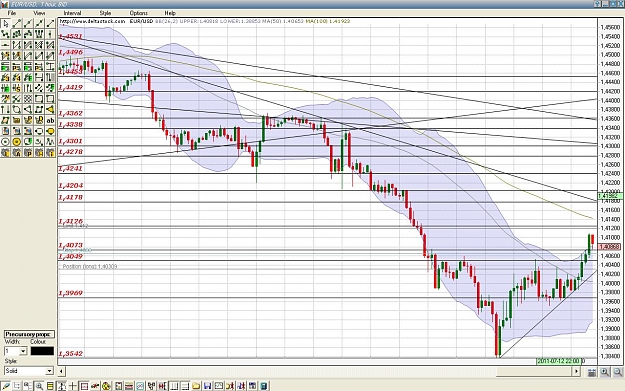Click the zoom in magnifier beside the scrollbar

605,372
